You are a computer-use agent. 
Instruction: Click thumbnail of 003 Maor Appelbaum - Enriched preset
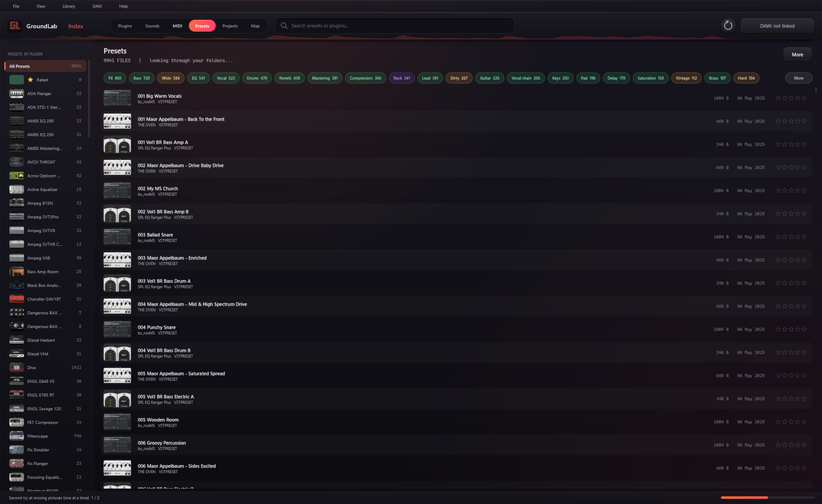[117, 260]
